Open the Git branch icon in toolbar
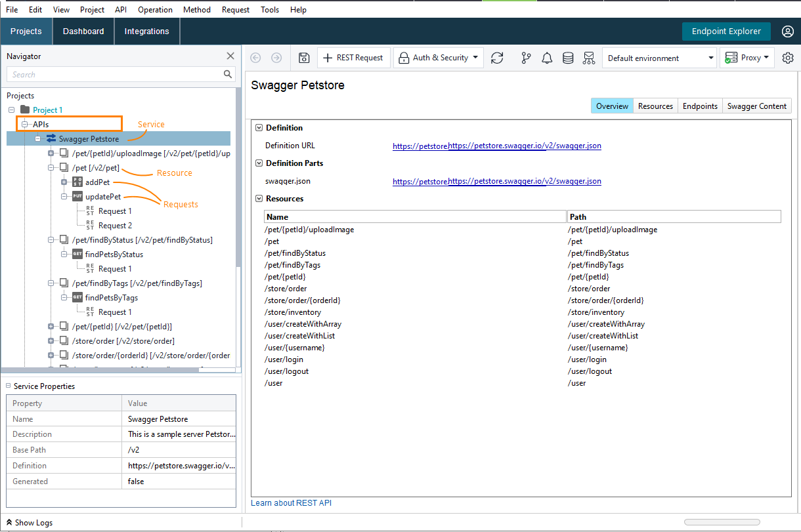This screenshot has width=801, height=532. pyautogui.click(x=526, y=58)
